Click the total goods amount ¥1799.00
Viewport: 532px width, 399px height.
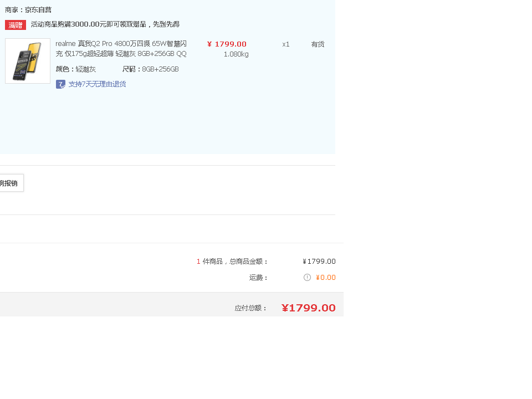(319, 262)
